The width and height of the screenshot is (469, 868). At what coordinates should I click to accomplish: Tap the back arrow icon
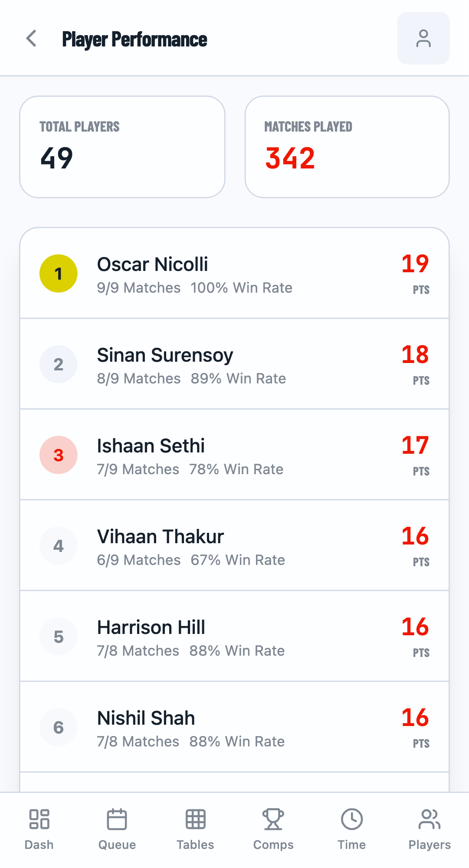[x=31, y=39]
